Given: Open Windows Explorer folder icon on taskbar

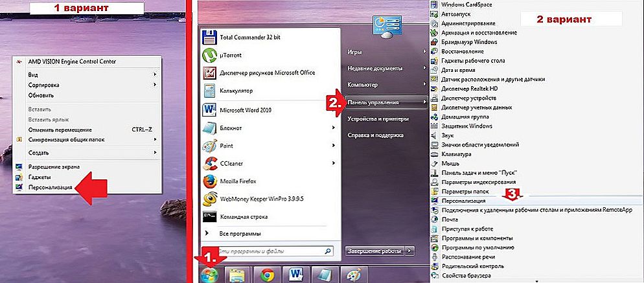Looking at the screenshot, I should tap(238, 275).
